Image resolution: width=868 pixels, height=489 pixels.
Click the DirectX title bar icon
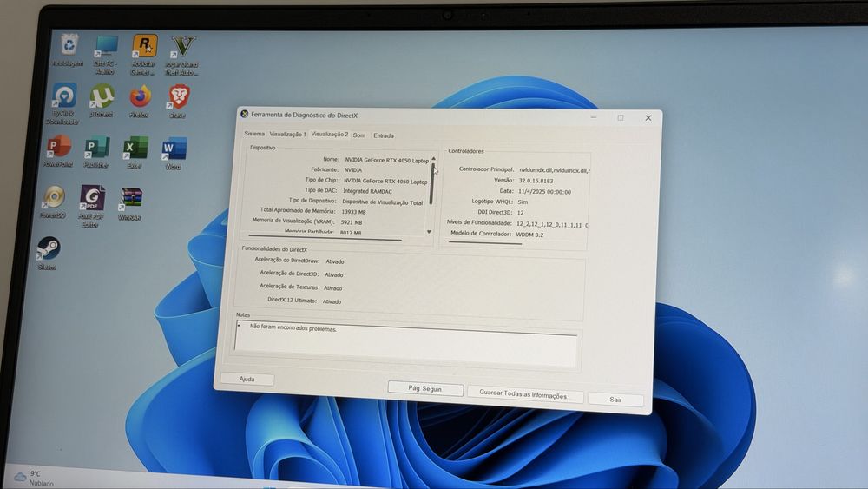click(244, 114)
